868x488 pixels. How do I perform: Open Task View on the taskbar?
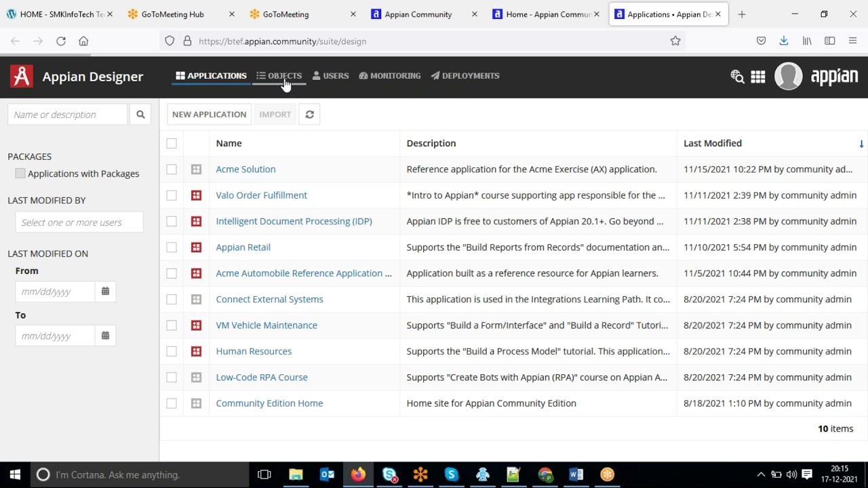(x=264, y=474)
